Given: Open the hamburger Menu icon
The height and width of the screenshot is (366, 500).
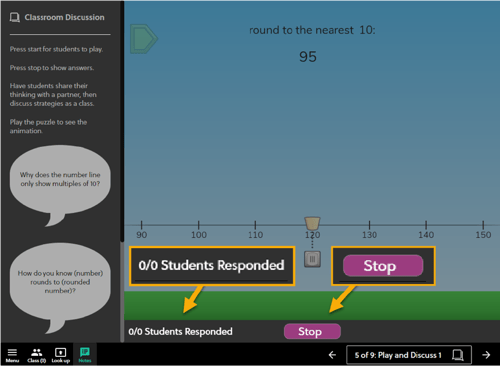Looking at the screenshot, I should pos(12,355).
